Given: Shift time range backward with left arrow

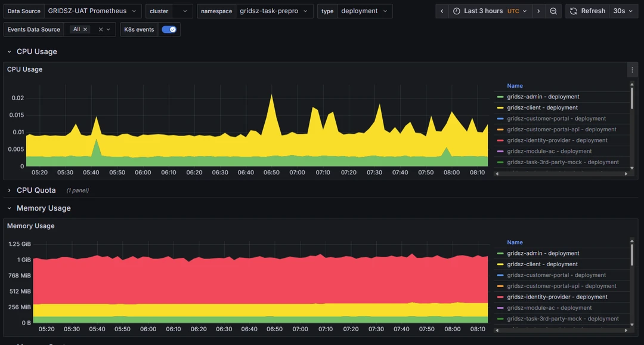Looking at the screenshot, I should tap(442, 11).
